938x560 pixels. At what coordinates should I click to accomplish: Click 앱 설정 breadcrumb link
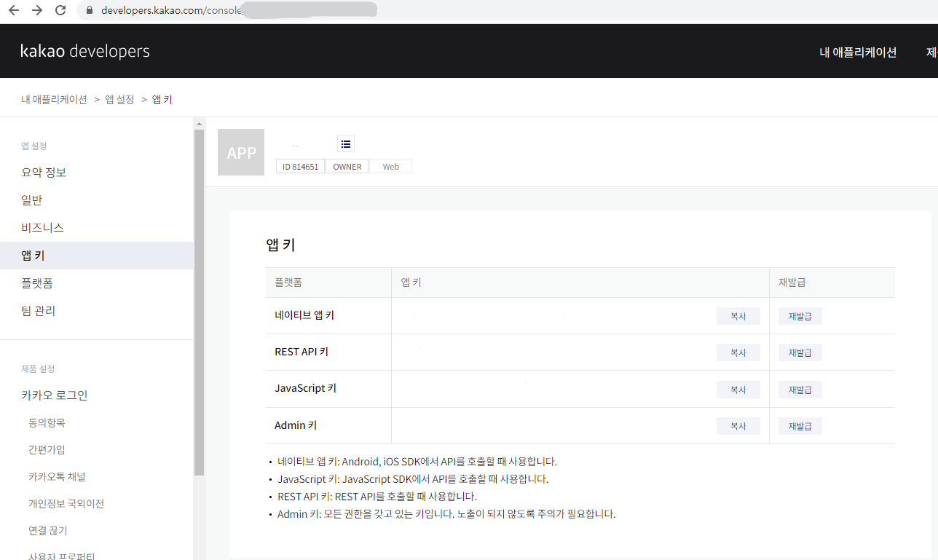(x=119, y=99)
